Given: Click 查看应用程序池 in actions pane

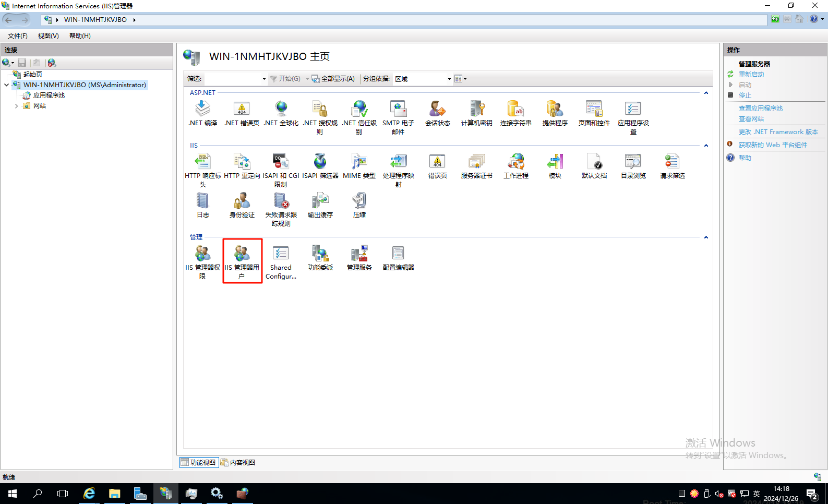Looking at the screenshot, I should click(760, 109).
